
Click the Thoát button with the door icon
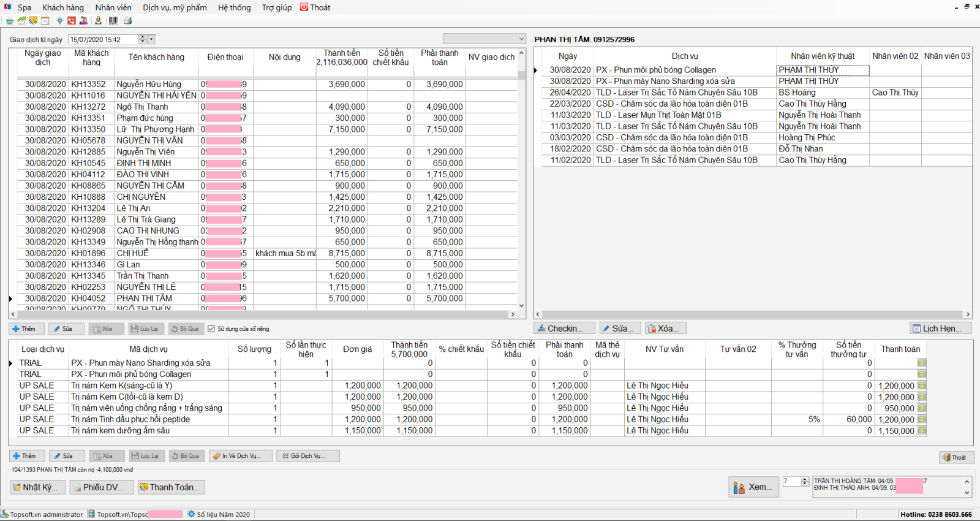[x=956, y=457]
